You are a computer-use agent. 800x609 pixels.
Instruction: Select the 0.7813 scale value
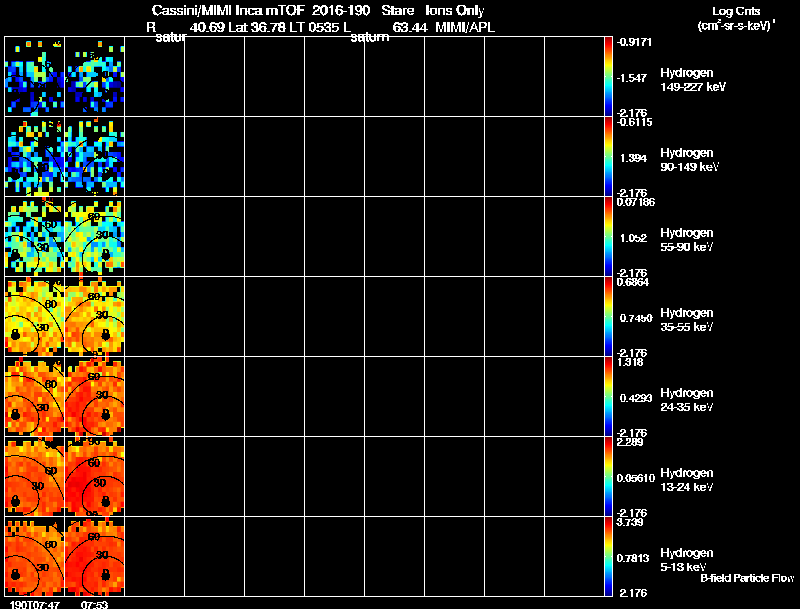click(x=633, y=559)
